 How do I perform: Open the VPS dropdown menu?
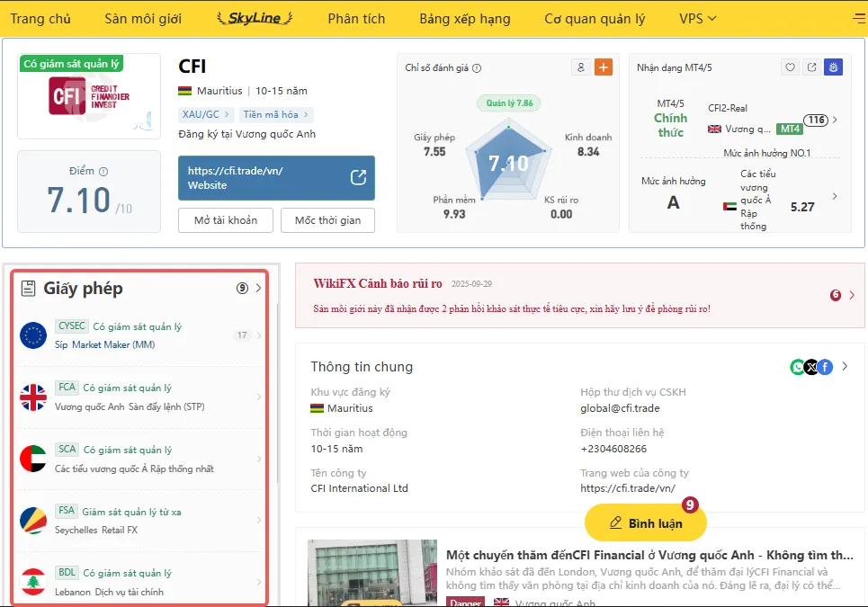tap(697, 18)
